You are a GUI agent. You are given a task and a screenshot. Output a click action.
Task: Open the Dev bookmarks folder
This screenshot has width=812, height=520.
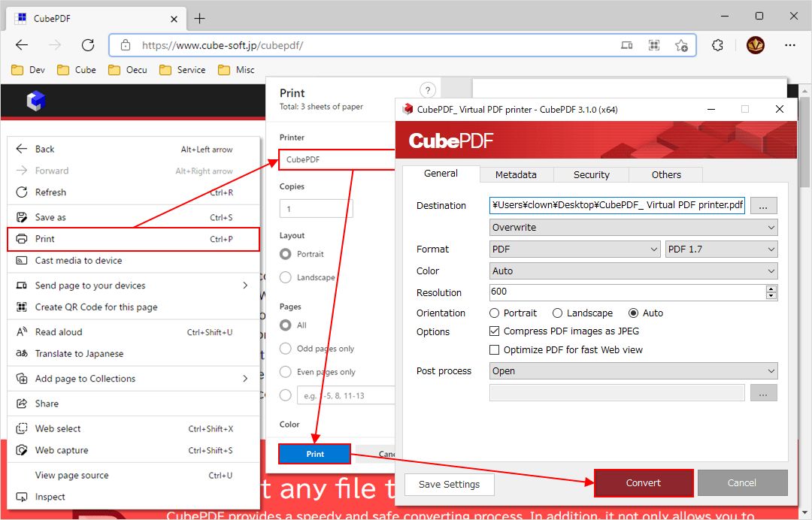point(27,69)
